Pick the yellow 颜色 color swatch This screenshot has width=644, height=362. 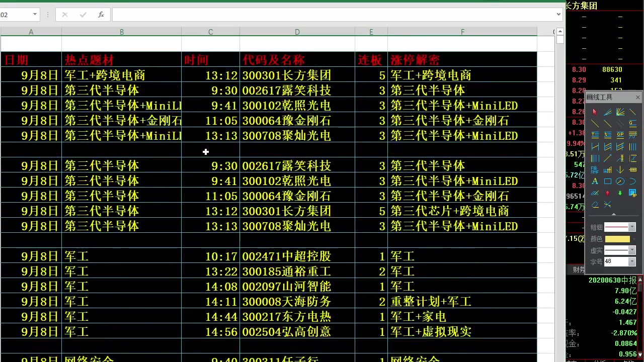coord(617,239)
